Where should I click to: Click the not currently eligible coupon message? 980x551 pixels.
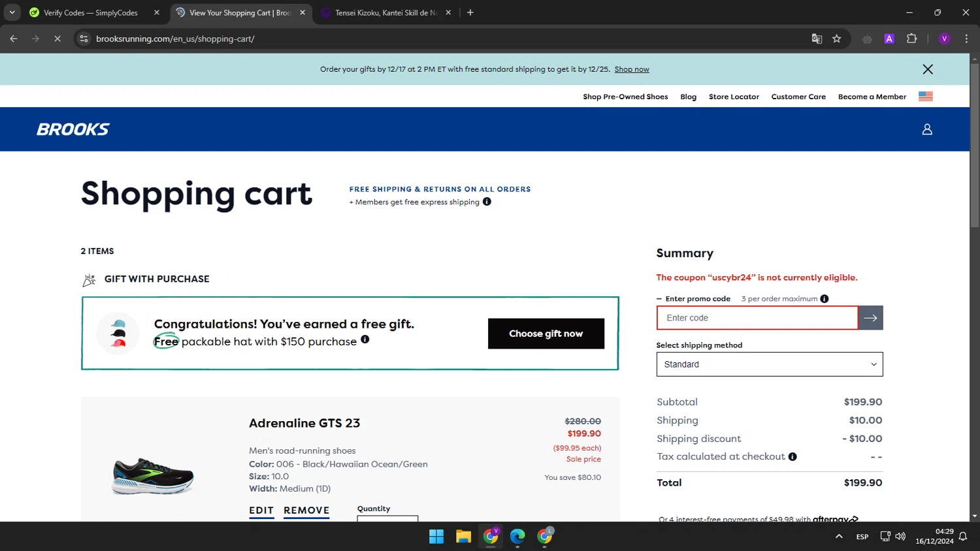pyautogui.click(x=757, y=277)
